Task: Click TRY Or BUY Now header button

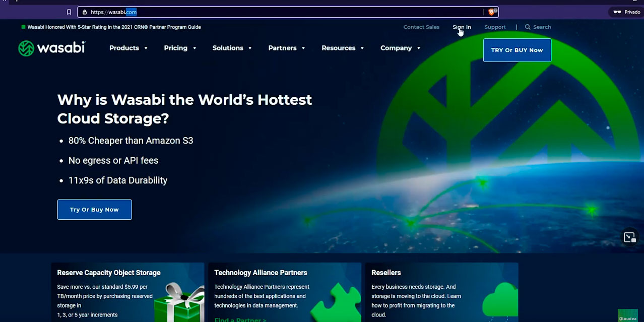Action: click(x=517, y=50)
